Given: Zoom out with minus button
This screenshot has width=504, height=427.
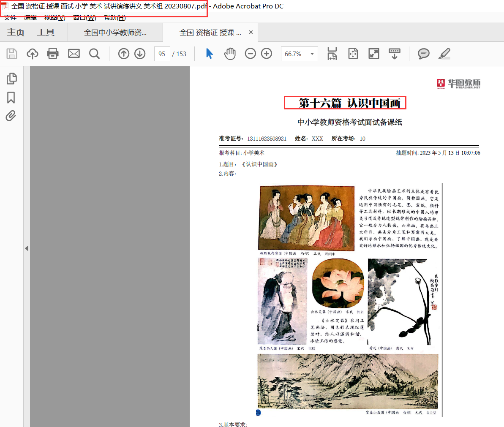Looking at the screenshot, I should pyautogui.click(x=251, y=54).
